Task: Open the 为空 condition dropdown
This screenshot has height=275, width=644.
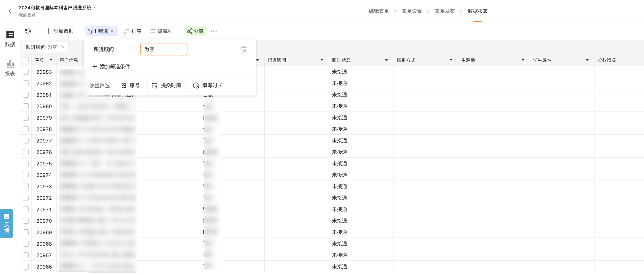Action: (x=164, y=49)
